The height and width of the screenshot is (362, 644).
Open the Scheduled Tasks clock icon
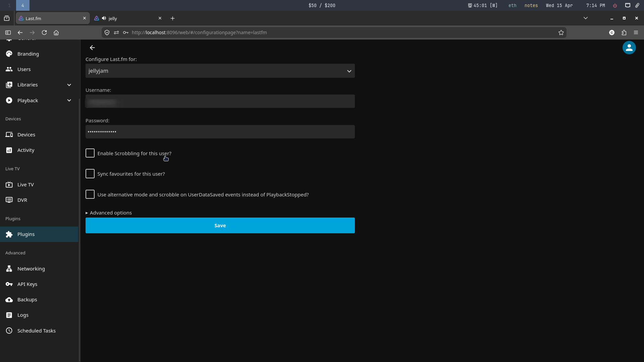[9, 330]
